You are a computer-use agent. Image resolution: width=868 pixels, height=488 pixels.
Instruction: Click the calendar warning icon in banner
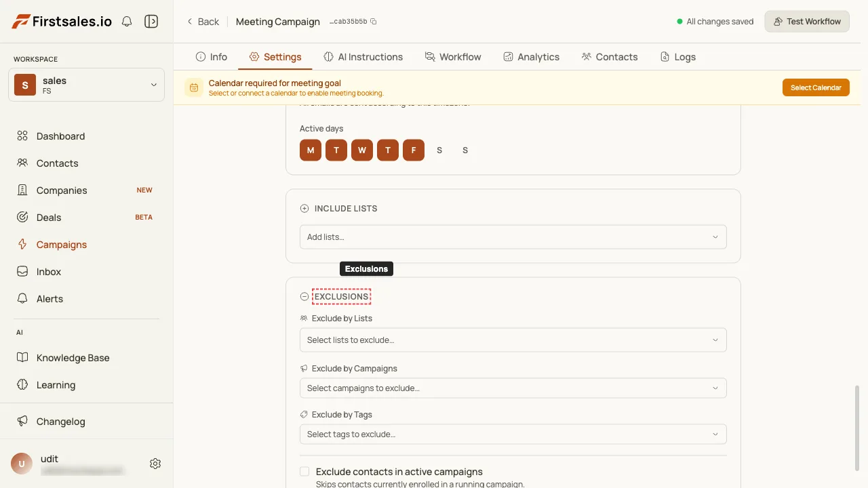pyautogui.click(x=194, y=87)
